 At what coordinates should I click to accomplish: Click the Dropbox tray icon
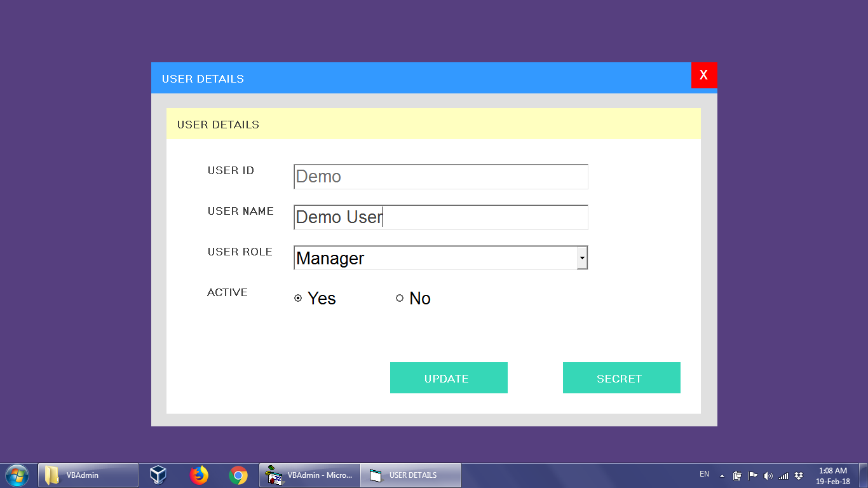(x=799, y=475)
